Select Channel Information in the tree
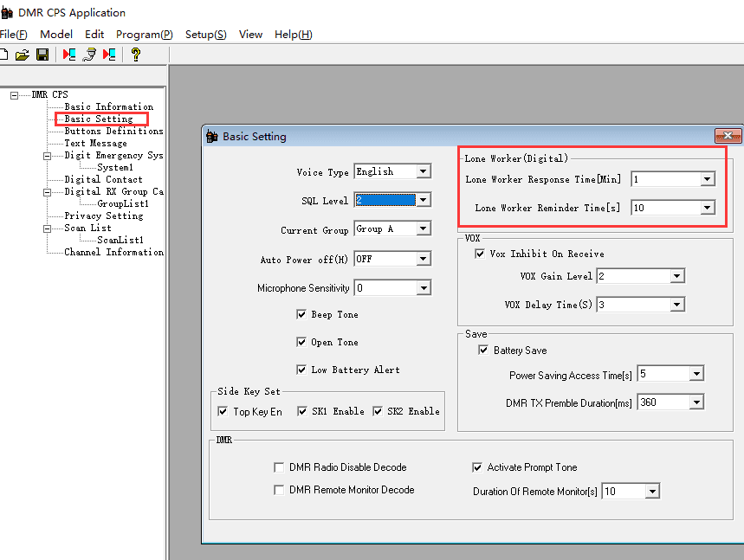Screen dimensions: 744x560 tap(113, 252)
